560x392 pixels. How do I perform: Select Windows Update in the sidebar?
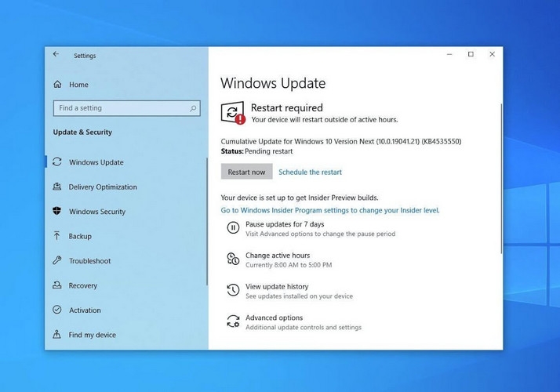pos(96,162)
